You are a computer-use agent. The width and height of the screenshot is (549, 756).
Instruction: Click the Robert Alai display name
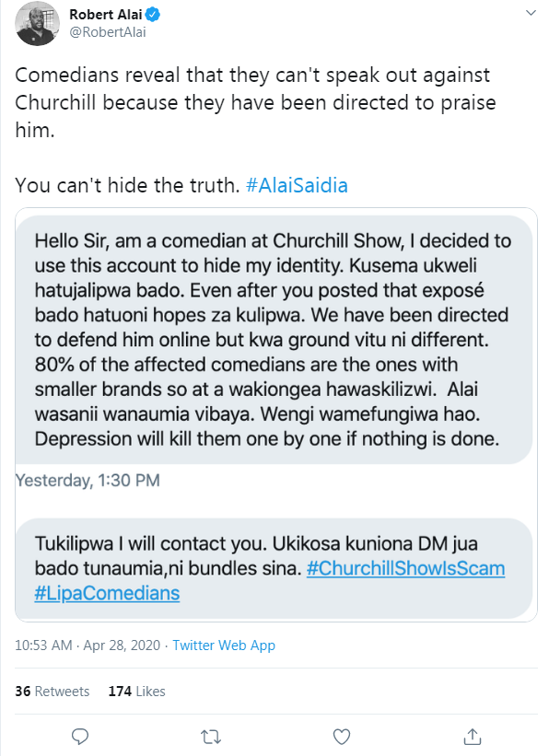[x=106, y=15]
